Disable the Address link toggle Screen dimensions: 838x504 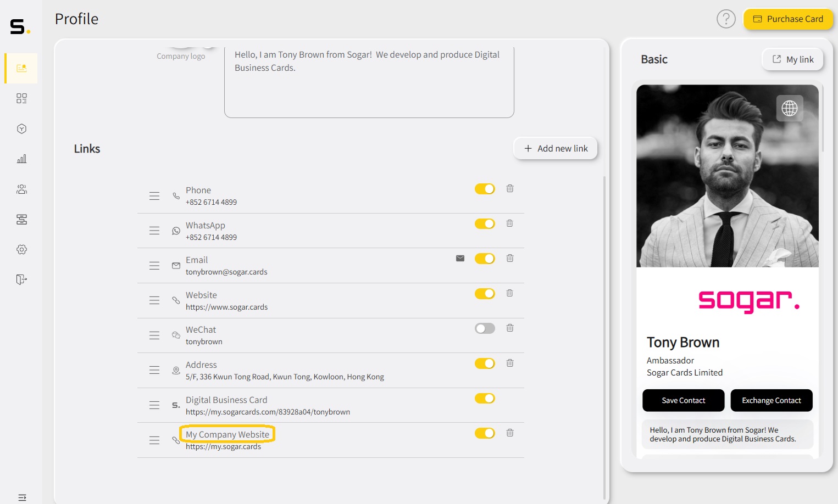(x=485, y=363)
